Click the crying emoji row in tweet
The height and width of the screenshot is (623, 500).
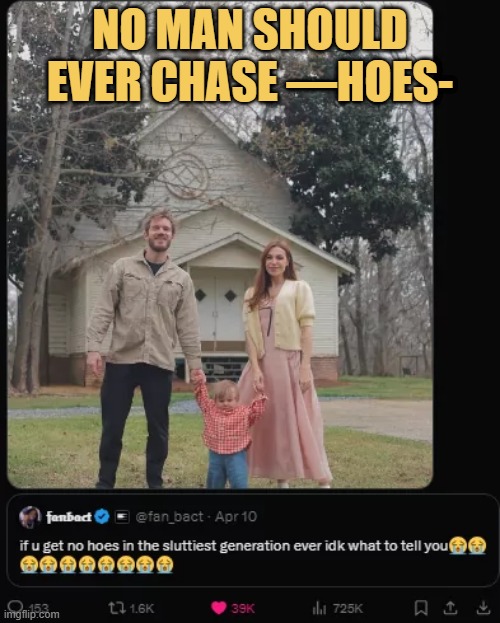[97, 565]
